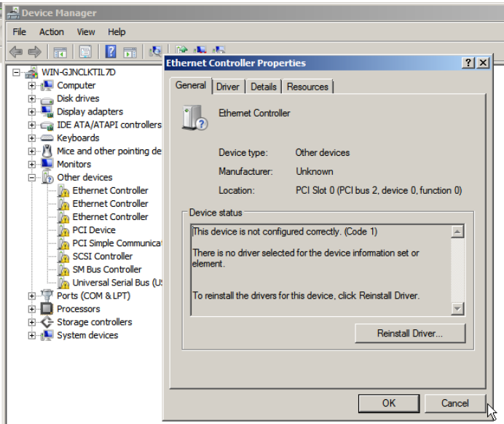Screen dimensions: 504x424
Task: Open the Help menu
Action: click(117, 32)
